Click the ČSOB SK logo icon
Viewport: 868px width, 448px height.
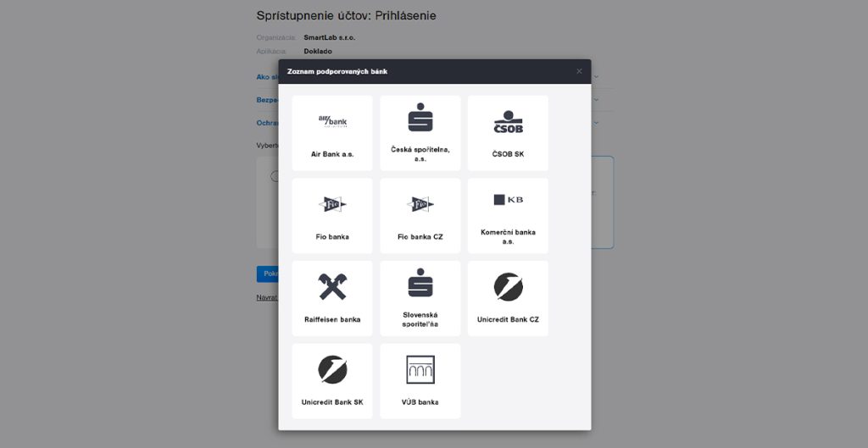[508, 122]
